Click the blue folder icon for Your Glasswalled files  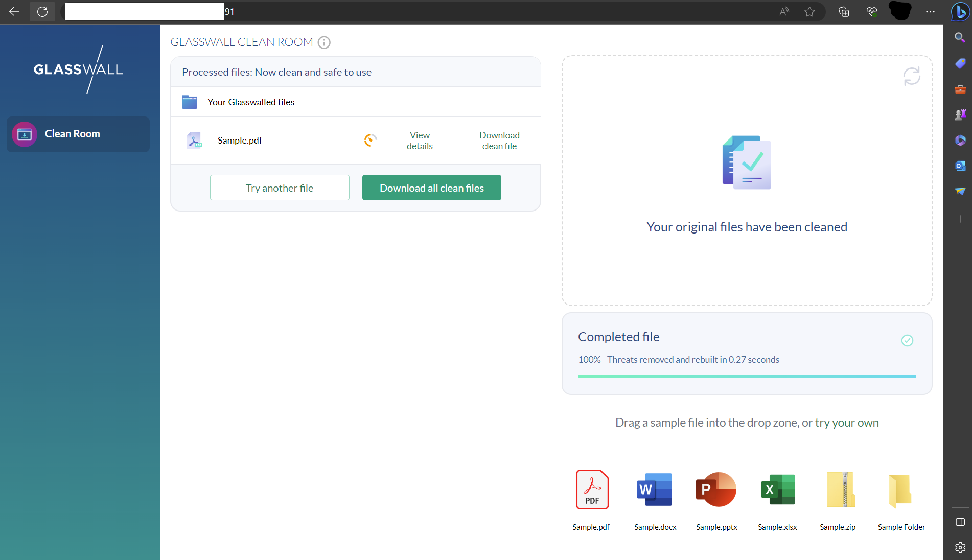189,102
